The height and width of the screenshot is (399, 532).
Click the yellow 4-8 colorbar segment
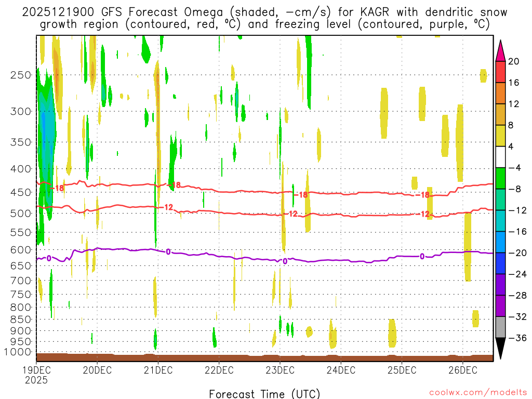pos(500,136)
